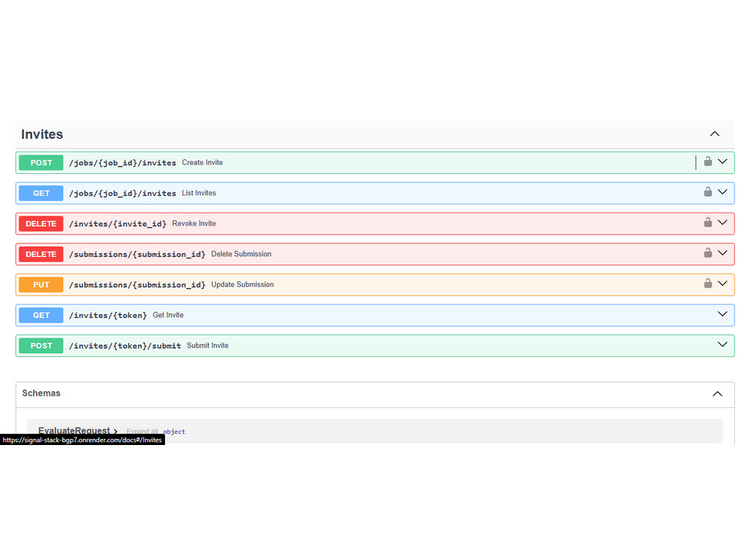Click the 'List Invites' description text

click(199, 193)
